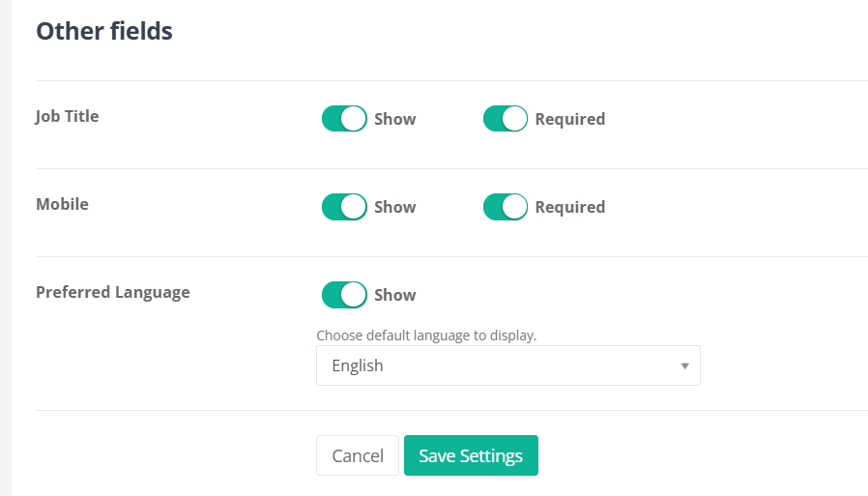Click the Required label in Mobile row
Viewport: 868px width, 496px height.
click(x=570, y=207)
